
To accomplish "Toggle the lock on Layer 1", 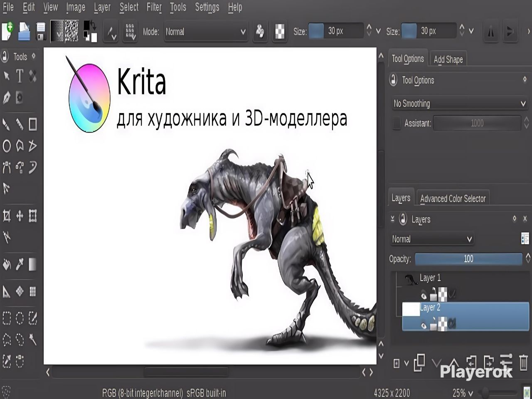I will pyautogui.click(x=433, y=295).
